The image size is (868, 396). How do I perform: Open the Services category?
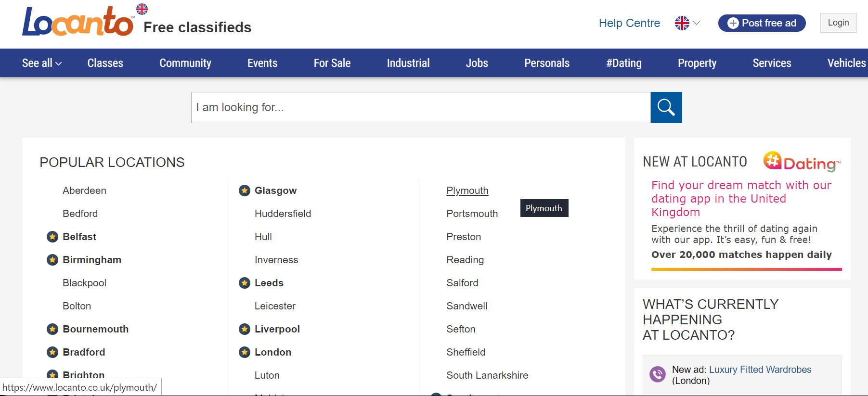[x=772, y=63]
